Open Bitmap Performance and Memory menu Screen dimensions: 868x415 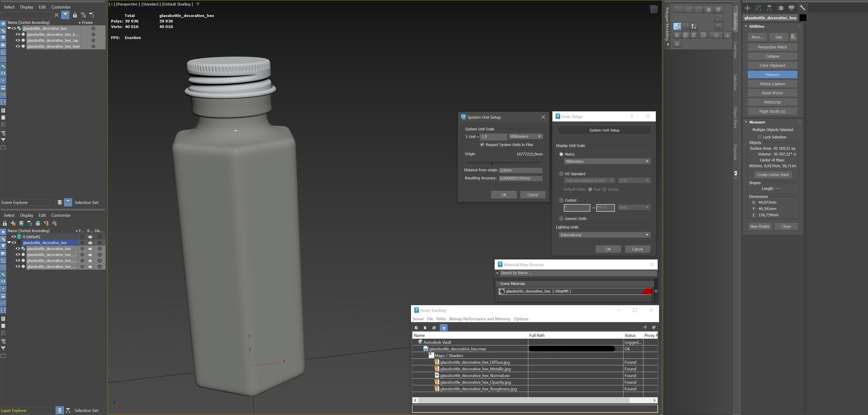pos(480,319)
